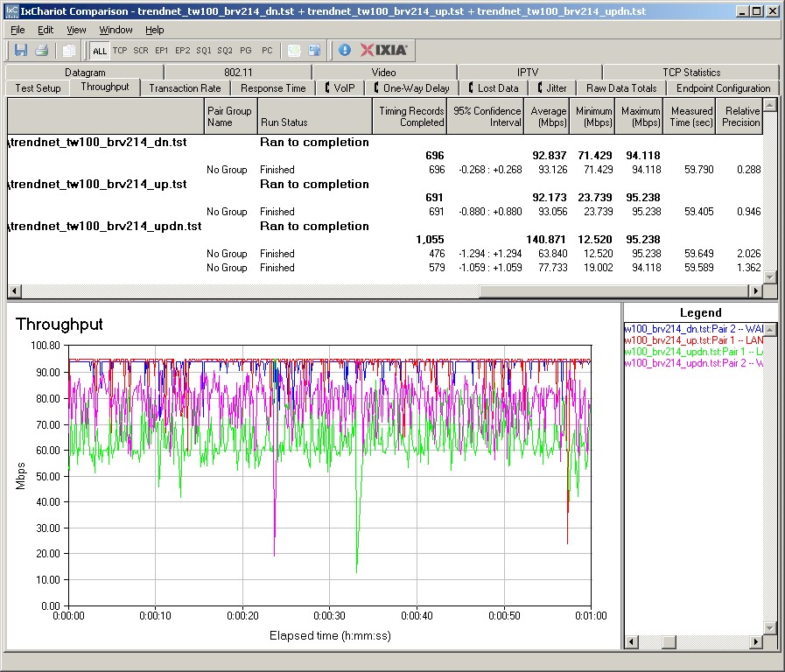
Task: Click the IxChariot title bar application icon
Action: (x=11, y=11)
